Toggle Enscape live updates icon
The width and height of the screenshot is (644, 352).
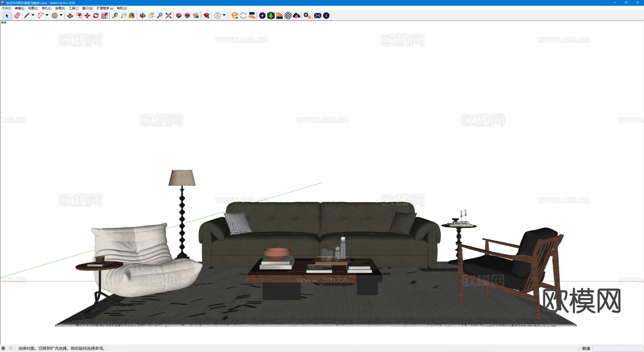point(243,15)
